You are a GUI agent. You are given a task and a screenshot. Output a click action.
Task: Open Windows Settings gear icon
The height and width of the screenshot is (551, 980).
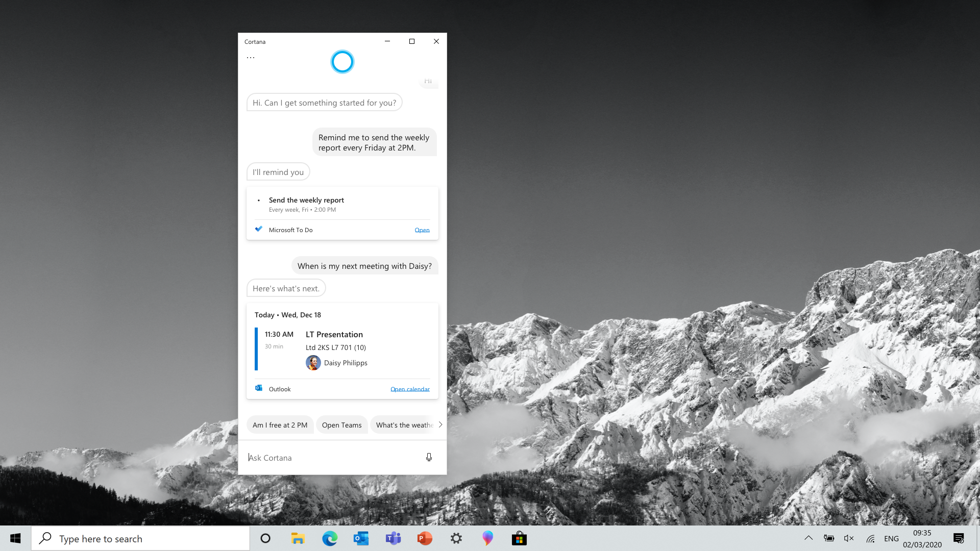pyautogui.click(x=456, y=538)
